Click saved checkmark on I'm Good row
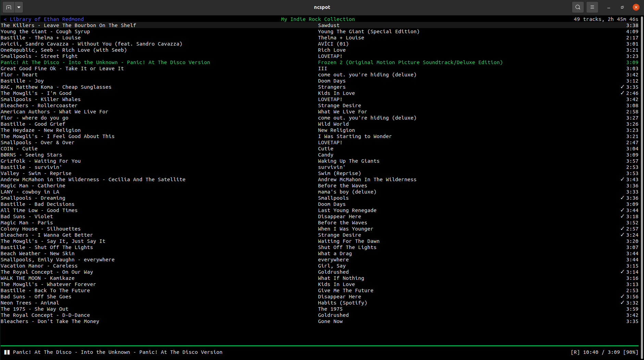The image size is (644, 360). point(622,93)
